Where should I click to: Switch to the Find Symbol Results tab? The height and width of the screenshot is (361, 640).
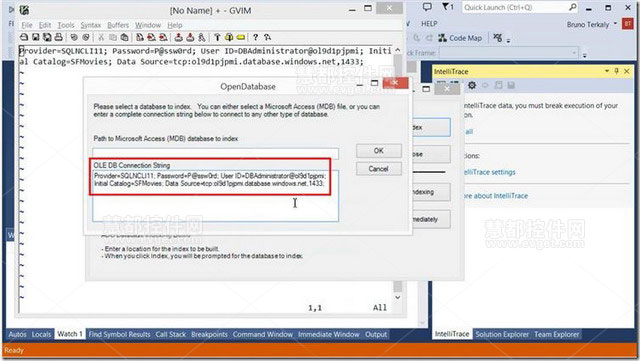click(119, 334)
